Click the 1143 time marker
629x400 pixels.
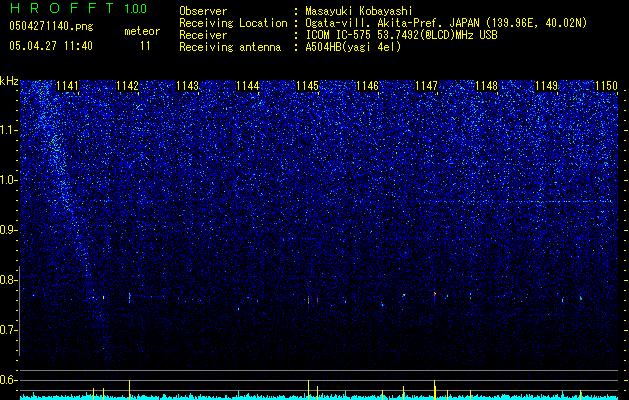click(x=187, y=86)
